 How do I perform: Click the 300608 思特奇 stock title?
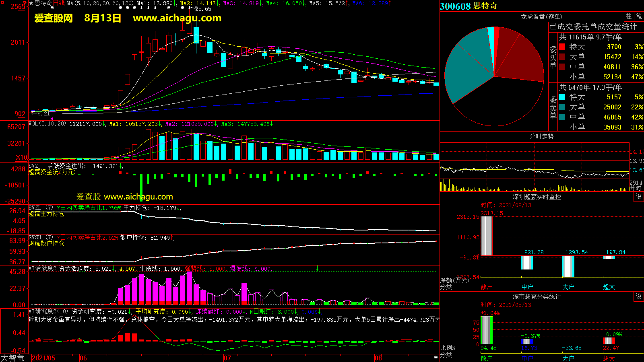click(469, 6)
